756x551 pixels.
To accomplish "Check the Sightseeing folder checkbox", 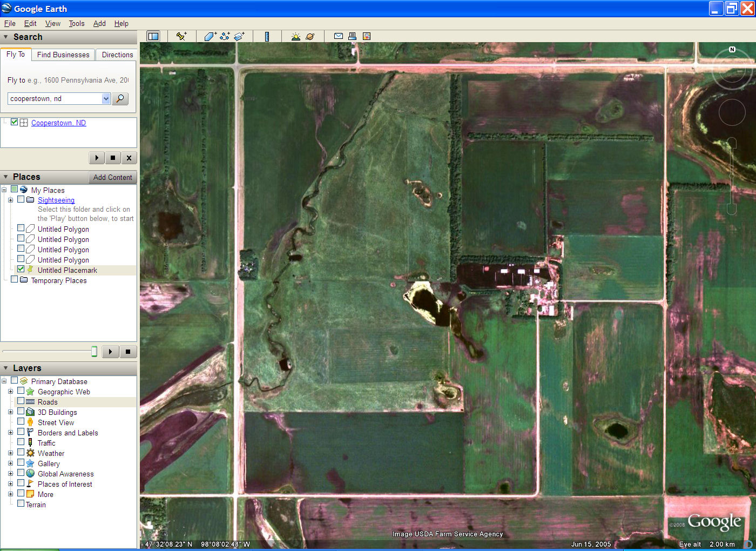I will tap(21, 199).
